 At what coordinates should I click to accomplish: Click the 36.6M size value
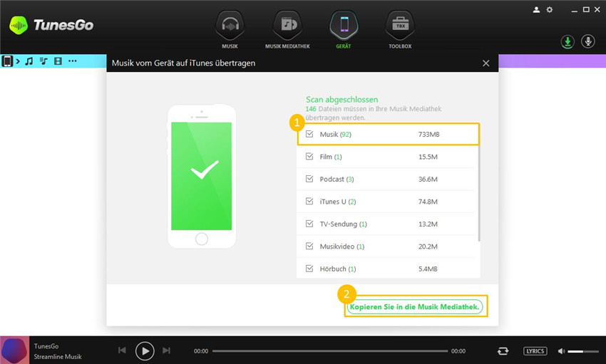click(x=428, y=179)
